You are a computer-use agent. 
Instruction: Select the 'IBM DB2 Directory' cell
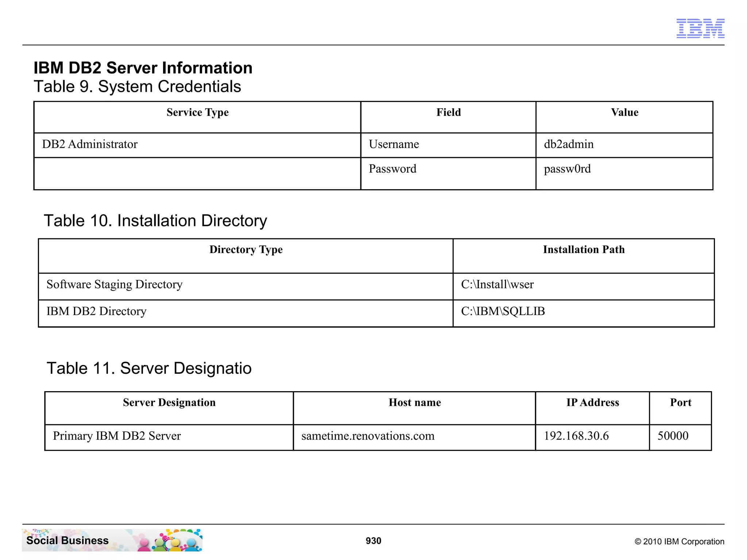point(246,314)
